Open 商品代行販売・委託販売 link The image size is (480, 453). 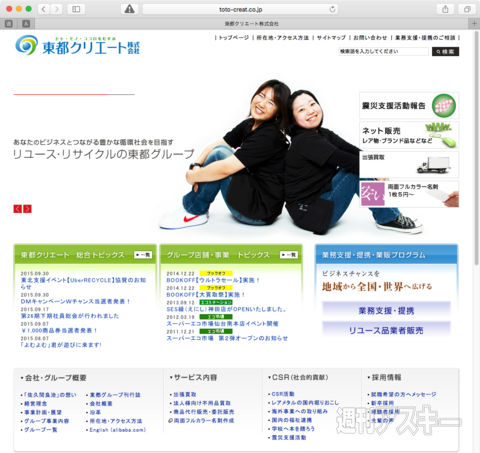pos(204,412)
